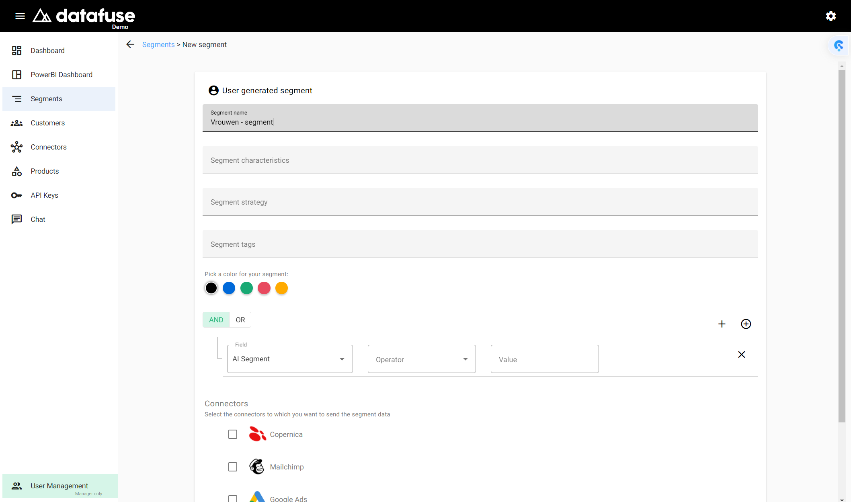
Task: Click the datafuse logo
Action: tap(84, 17)
